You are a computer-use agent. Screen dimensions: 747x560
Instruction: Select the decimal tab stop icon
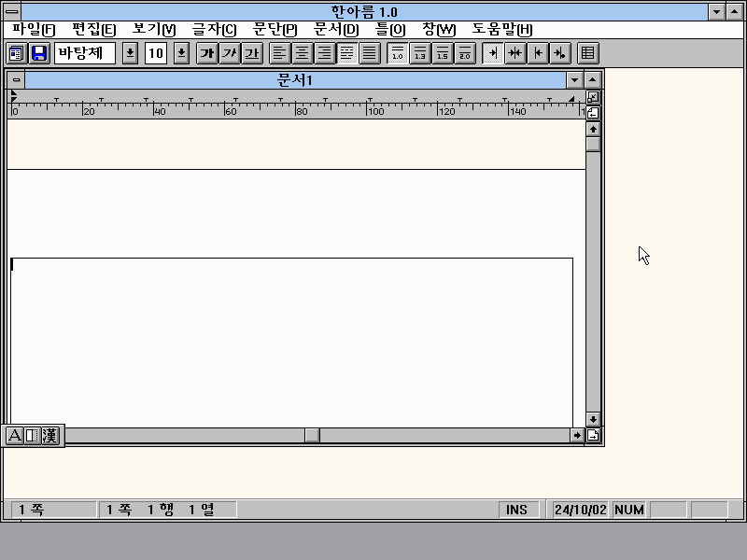(x=560, y=53)
